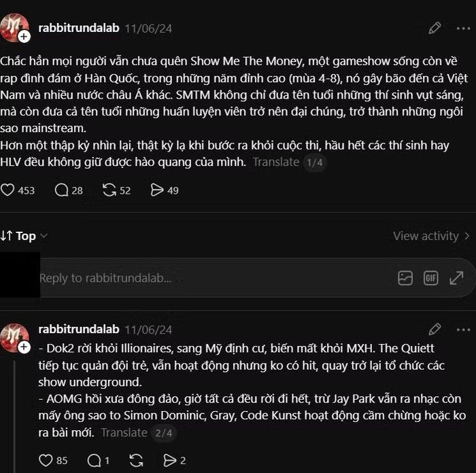Repost the second post about Dok2
Screen dimensions: 476x473
coord(136,460)
